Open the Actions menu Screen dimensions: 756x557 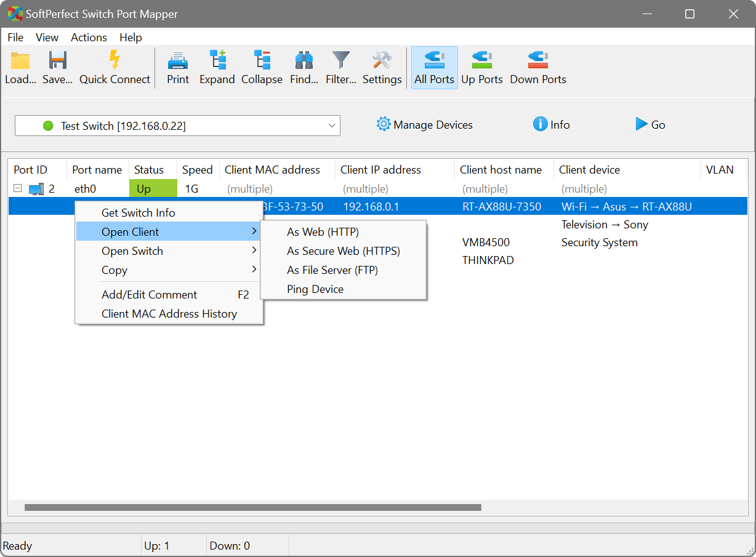89,38
